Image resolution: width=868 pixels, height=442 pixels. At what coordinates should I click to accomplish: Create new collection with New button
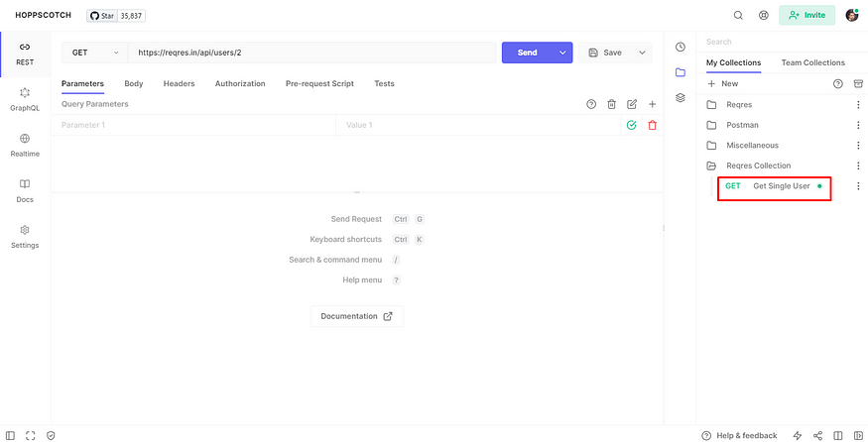[723, 84]
